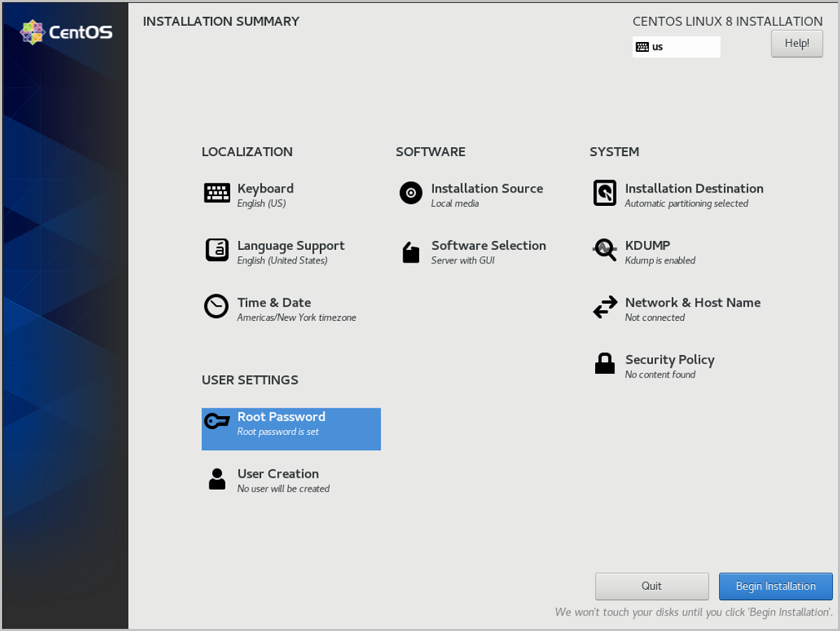Click the person icon for User Creation
This screenshot has height=631, width=840.
pyautogui.click(x=217, y=479)
